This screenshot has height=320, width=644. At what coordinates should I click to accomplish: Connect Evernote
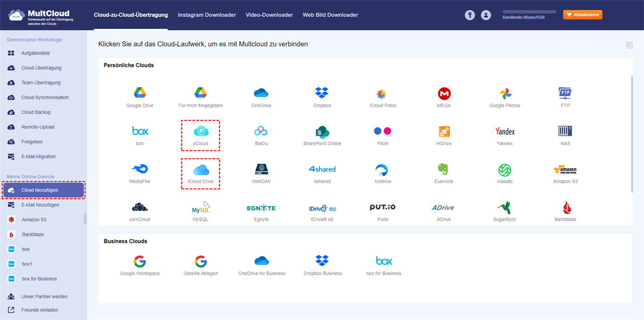[444, 170]
